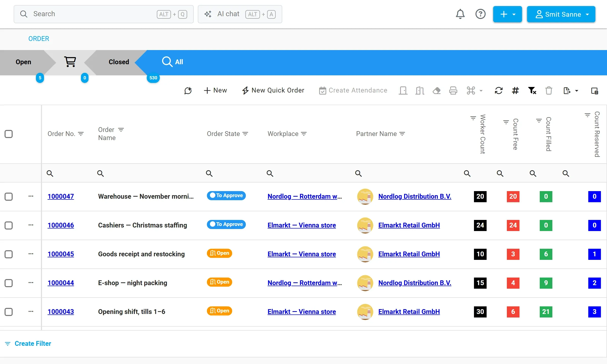This screenshot has width=607, height=364.
Task: Click the New Quick Order button
Action: point(273,90)
